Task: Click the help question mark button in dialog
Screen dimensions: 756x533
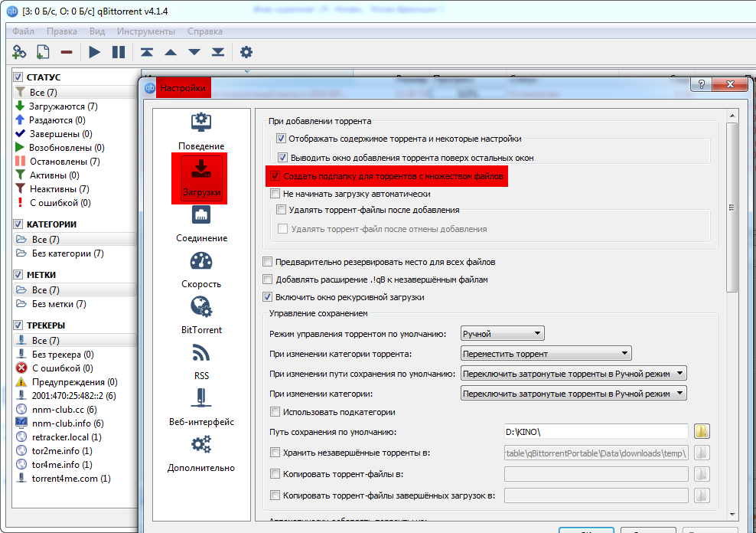Action: point(702,84)
